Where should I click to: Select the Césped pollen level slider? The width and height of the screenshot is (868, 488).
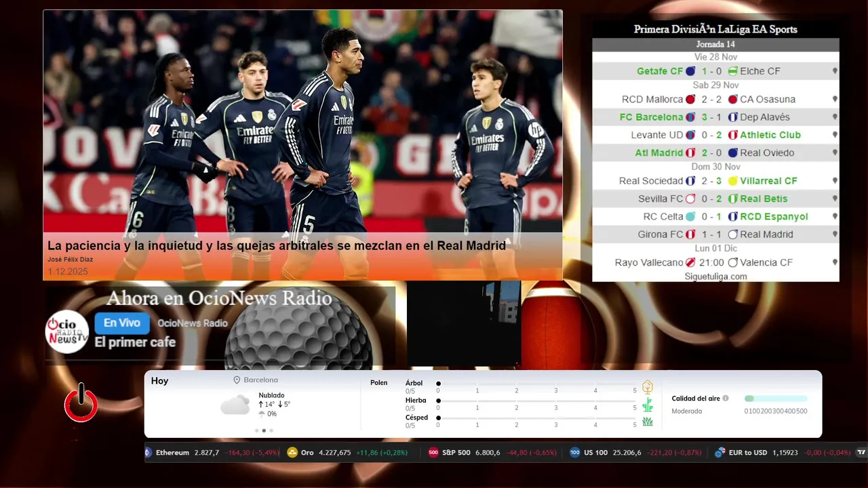coord(536,418)
